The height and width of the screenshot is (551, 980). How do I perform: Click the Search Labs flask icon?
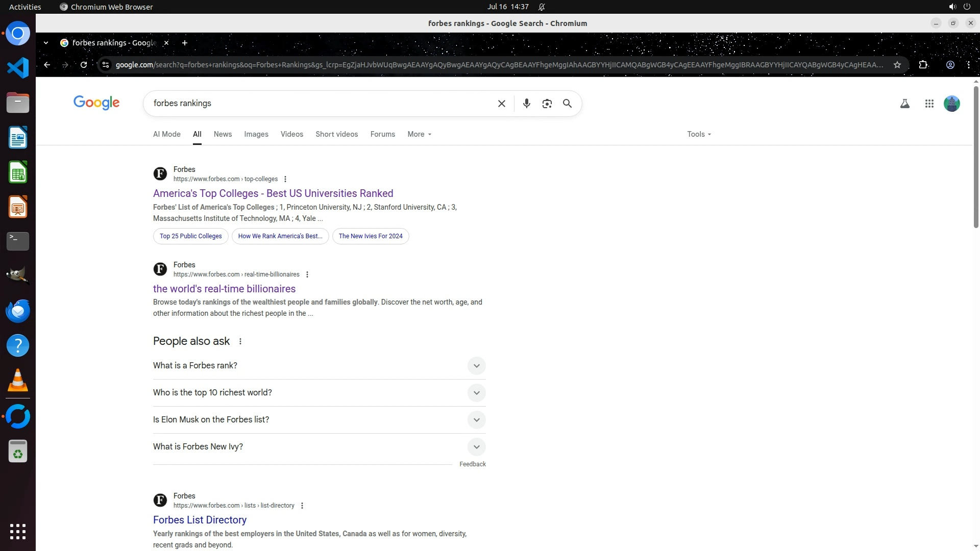coord(904,104)
